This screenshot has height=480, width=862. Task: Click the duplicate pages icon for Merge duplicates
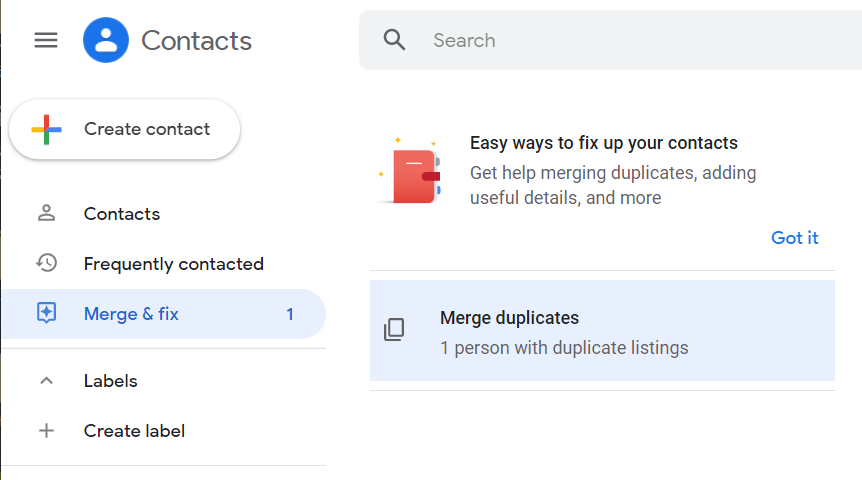[394, 329]
